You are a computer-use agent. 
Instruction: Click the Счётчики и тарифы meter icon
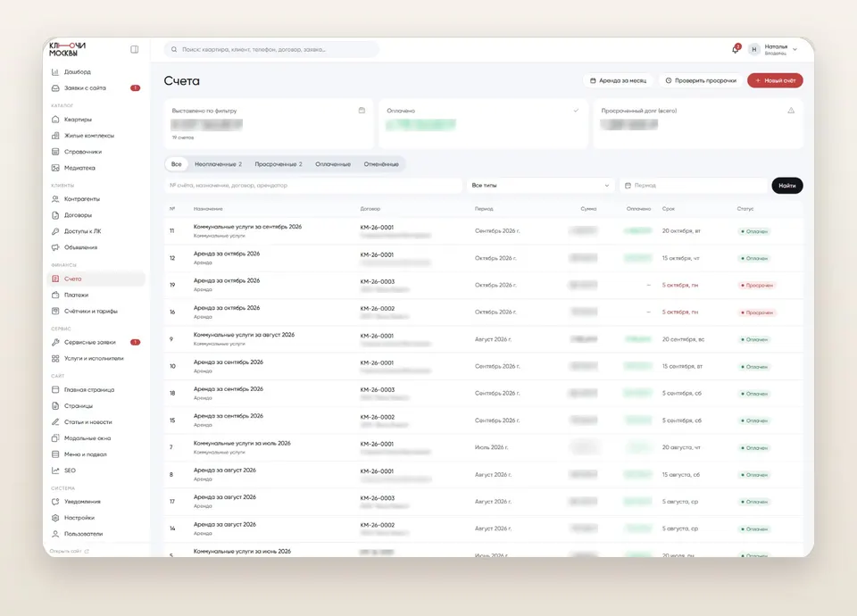55,311
